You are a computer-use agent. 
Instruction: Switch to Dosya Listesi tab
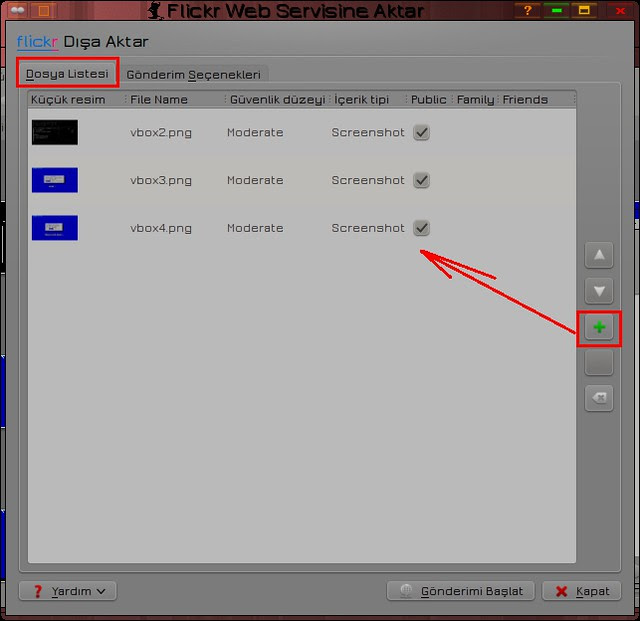click(67, 74)
